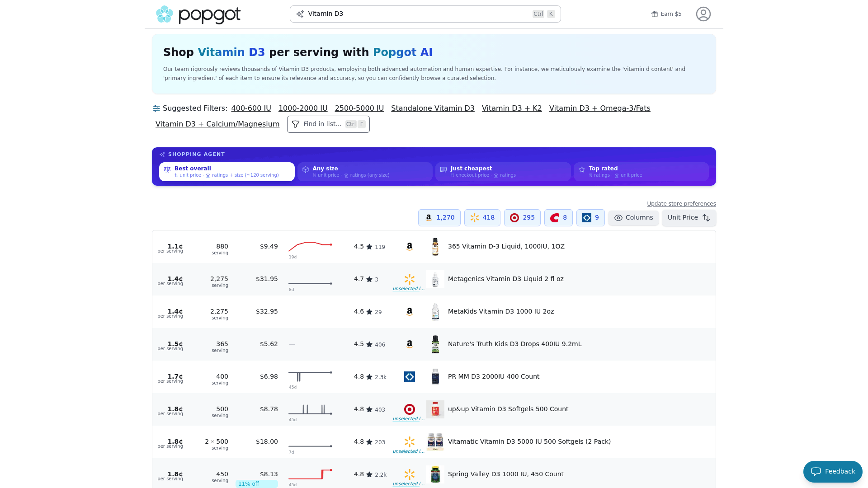
Task: Click Amazon icon on 365 Vitamin row
Action: [x=409, y=247]
